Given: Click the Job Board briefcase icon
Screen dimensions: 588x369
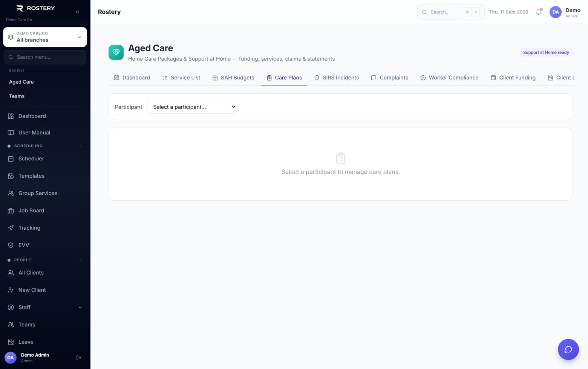Looking at the screenshot, I should coord(11,210).
